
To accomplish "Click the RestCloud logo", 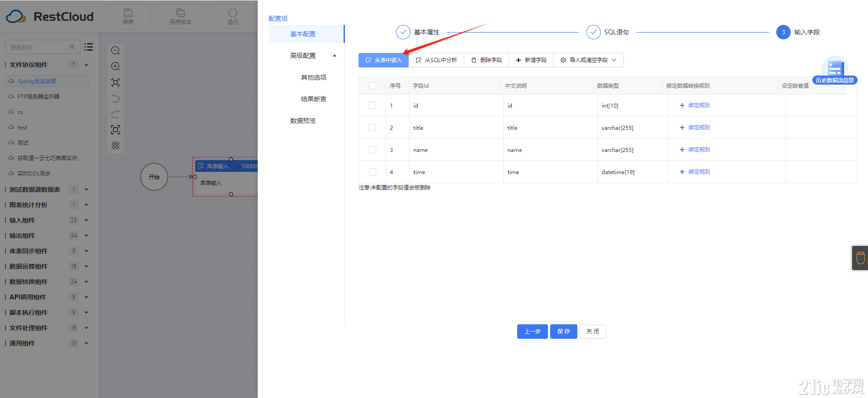I will [x=50, y=17].
